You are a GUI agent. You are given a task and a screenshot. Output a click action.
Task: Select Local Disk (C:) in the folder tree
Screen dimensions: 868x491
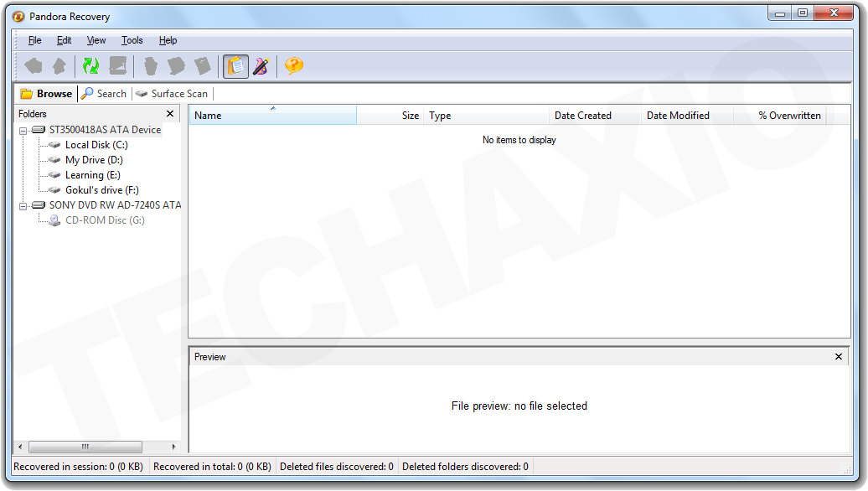(x=94, y=144)
